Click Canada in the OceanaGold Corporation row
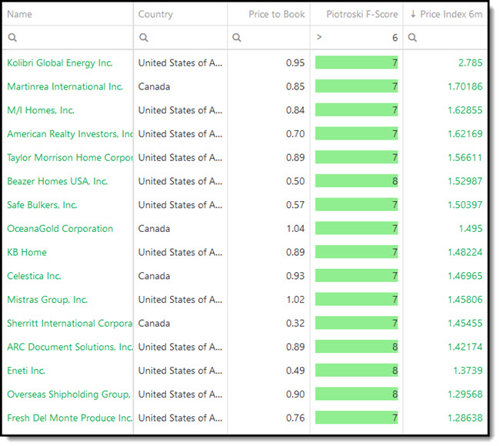Viewport: 500px width, 446px height. [x=154, y=229]
